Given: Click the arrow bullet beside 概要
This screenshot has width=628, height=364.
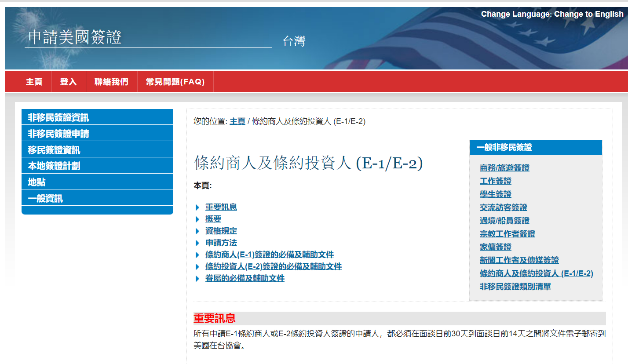Looking at the screenshot, I should tap(197, 219).
